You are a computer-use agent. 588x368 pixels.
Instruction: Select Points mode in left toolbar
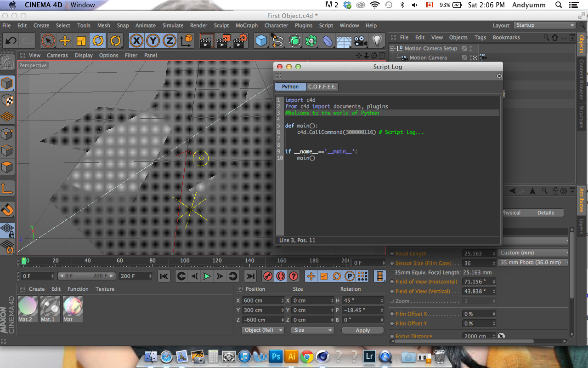[7, 134]
